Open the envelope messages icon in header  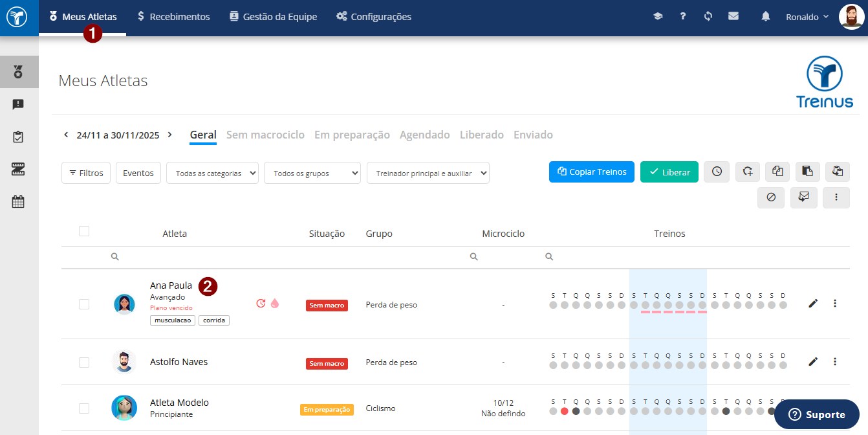(x=733, y=17)
